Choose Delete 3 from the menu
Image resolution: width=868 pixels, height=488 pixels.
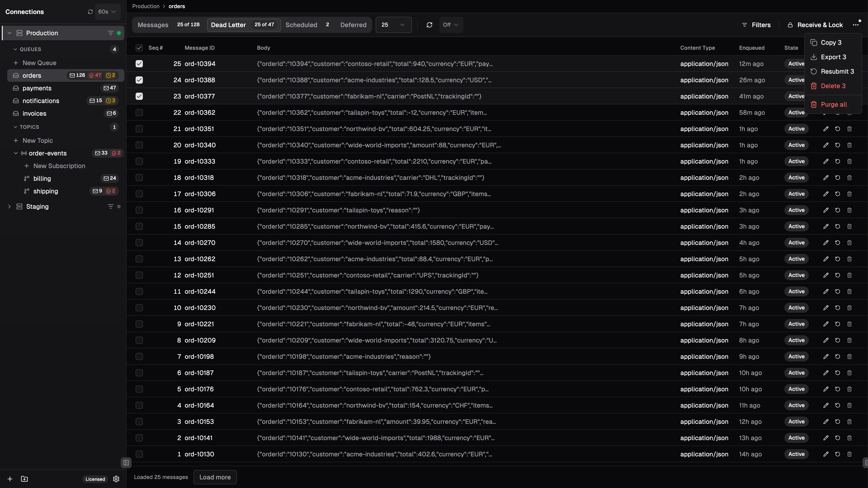[x=833, y=86]
